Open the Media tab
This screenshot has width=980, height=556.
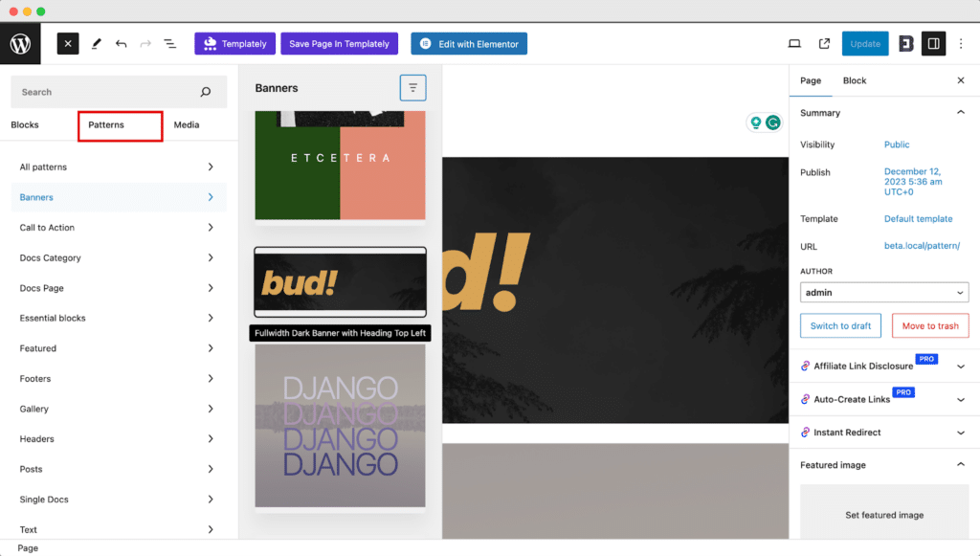[186, 124]
